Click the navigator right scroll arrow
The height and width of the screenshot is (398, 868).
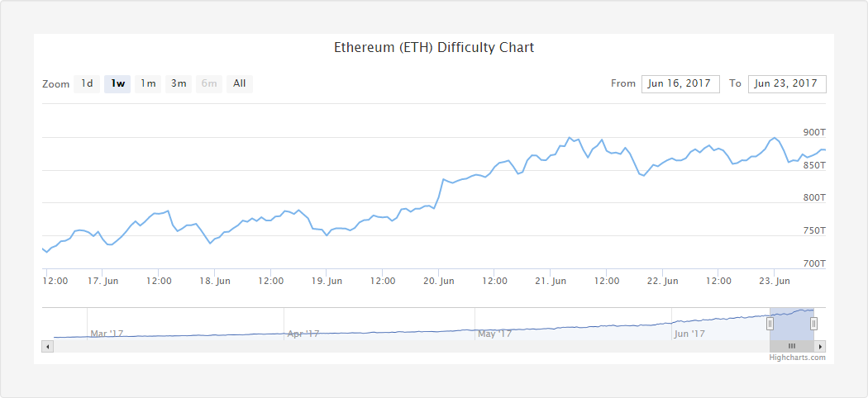[x=820, y=347]
